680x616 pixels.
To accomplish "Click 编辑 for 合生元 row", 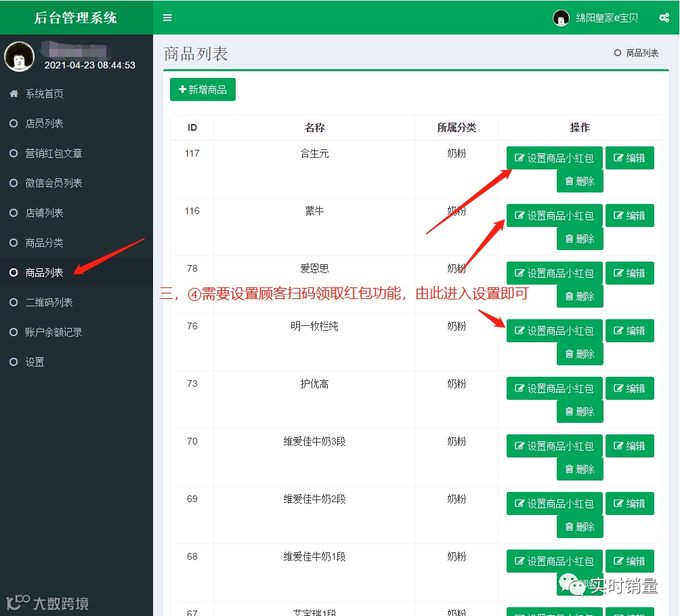I will tap(630, 158).
